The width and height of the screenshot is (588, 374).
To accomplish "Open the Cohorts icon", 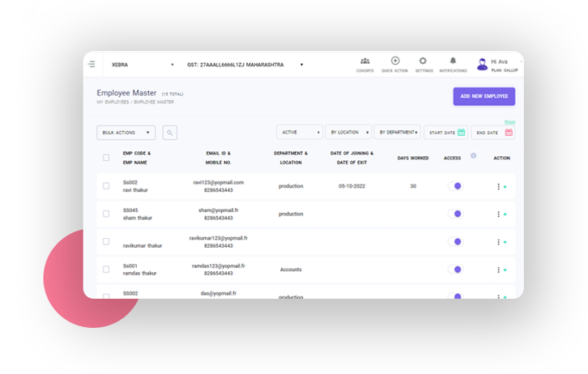I will 364,62.
